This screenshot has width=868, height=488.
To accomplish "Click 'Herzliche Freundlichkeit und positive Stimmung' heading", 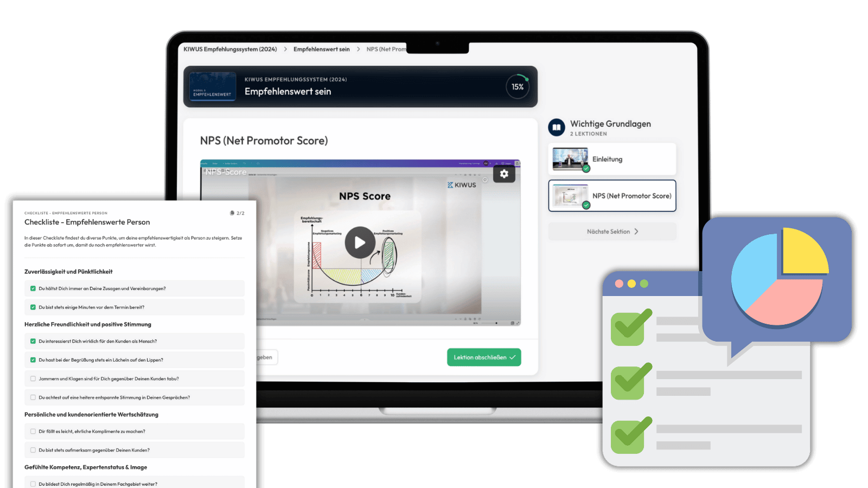I will (88, 324).
